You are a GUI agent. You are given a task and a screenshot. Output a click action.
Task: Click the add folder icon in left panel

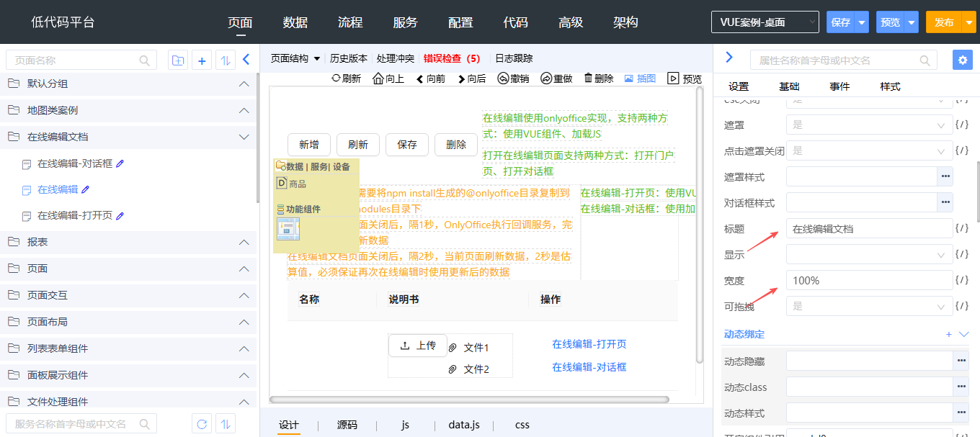177,60
